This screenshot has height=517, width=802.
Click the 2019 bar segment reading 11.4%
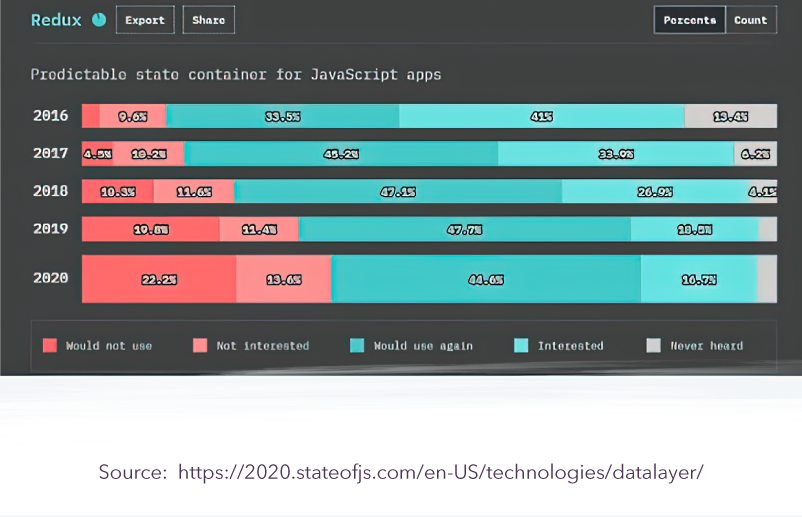pos(259,229)
